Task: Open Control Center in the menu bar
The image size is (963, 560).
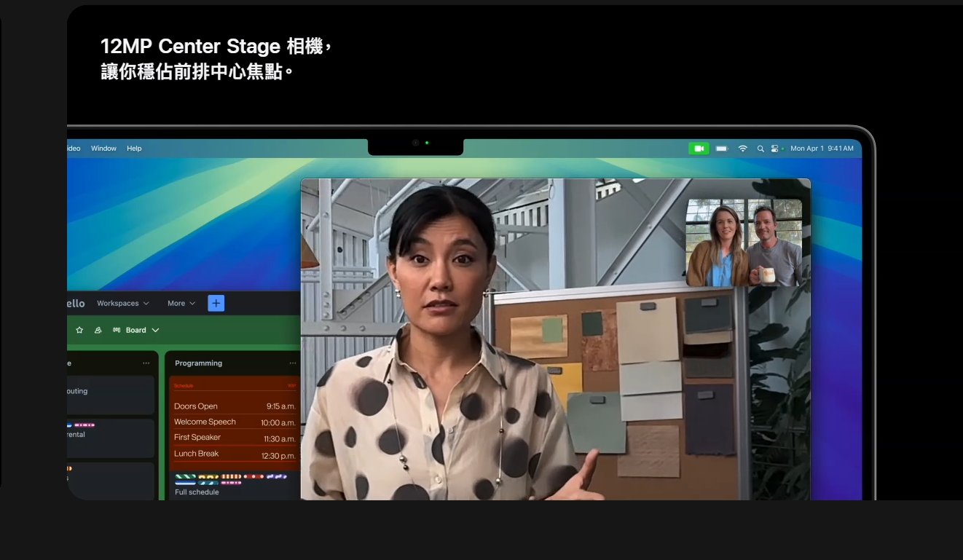Action: 774,149
